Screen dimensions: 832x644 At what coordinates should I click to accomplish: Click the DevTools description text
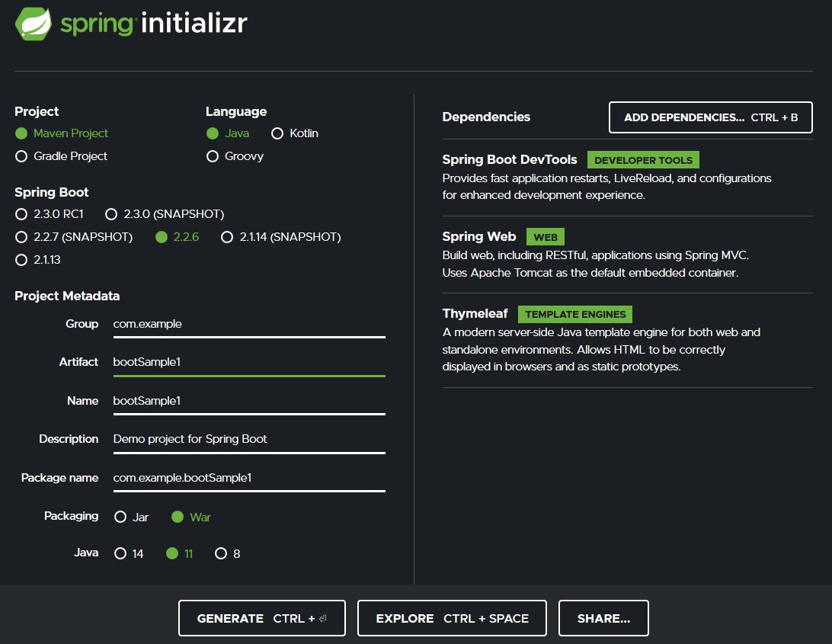click(x=606, y=187)
